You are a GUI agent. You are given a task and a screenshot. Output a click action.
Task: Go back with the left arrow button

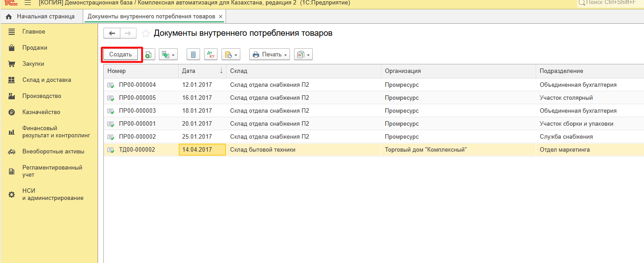(112, 34)
